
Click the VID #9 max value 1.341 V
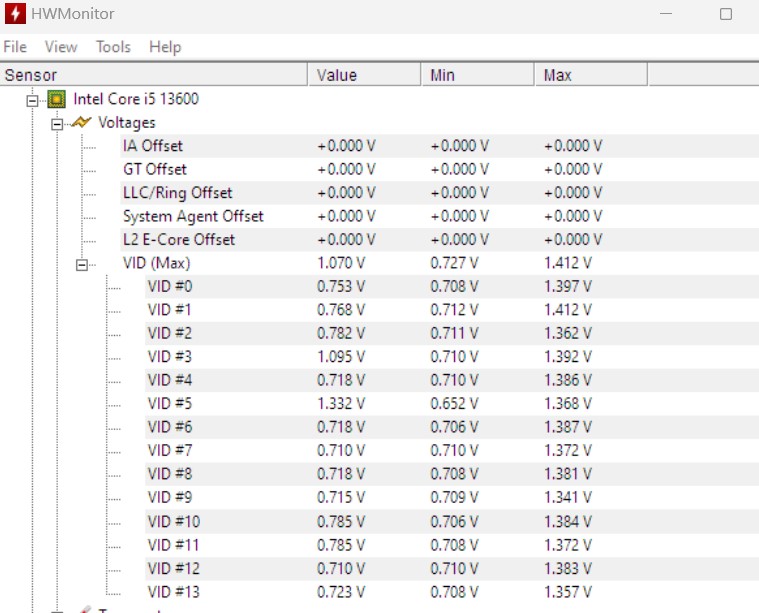(x=568, y=497)
